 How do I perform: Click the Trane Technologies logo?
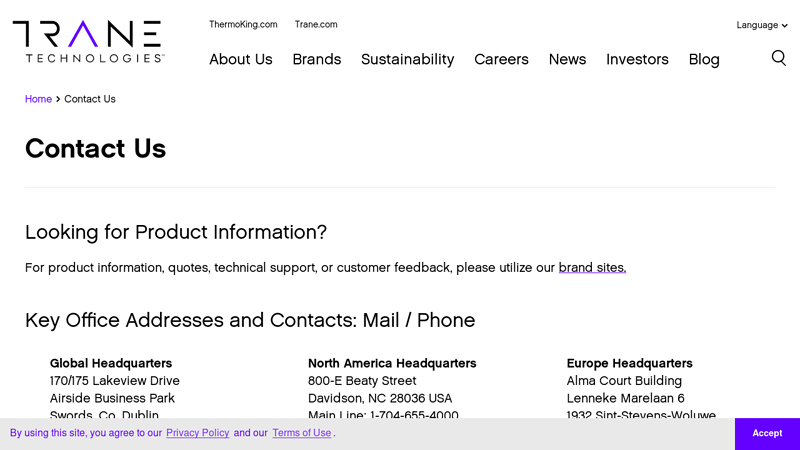[88, 42]
